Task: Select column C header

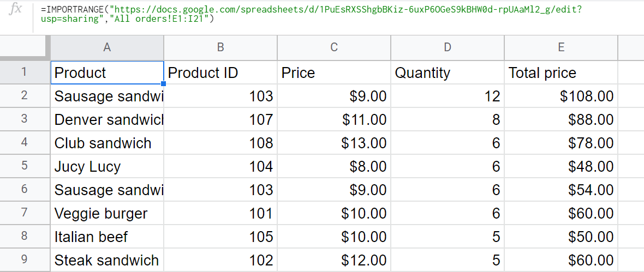Action: (334, 47)
